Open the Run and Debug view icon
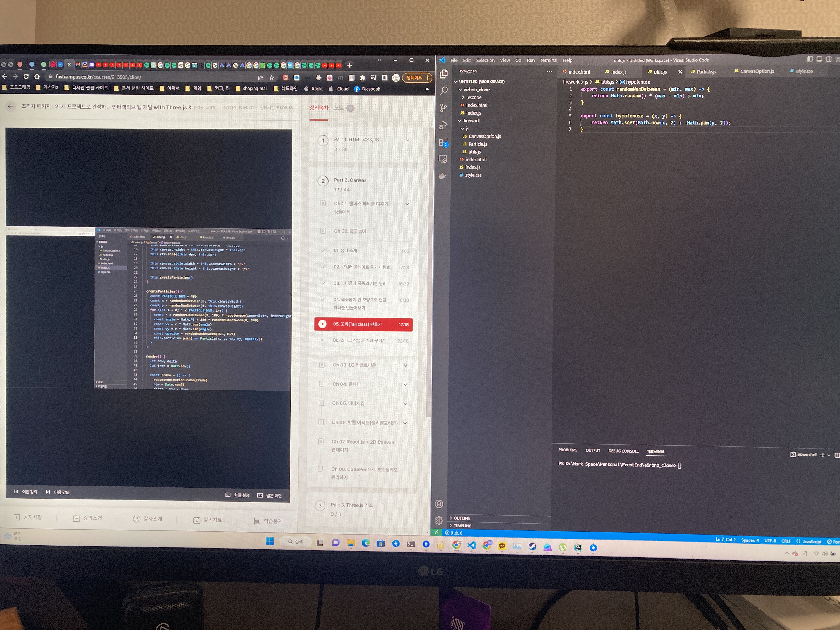The height and width of the screenshot is (630, 840). pos(443,125)
